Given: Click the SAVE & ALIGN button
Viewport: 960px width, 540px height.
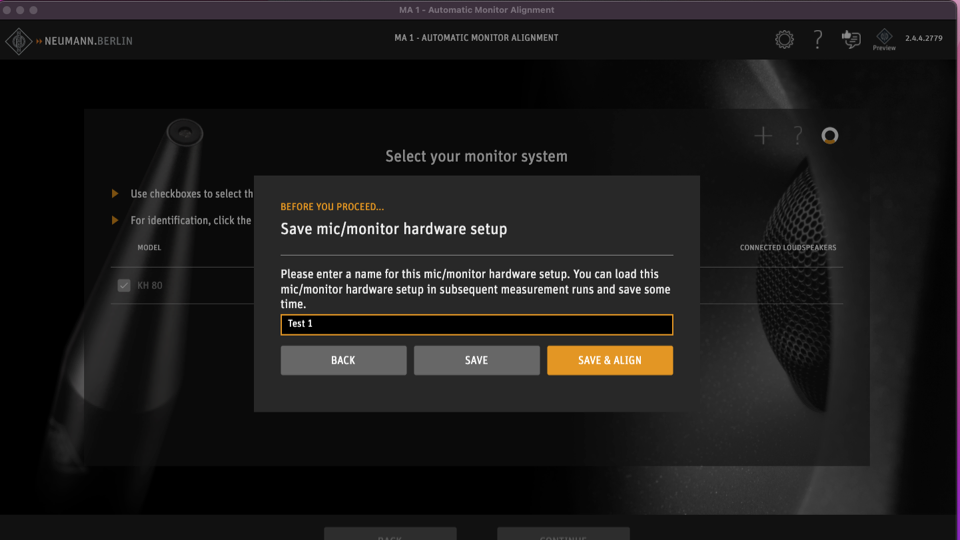Looking at the screenshot, I should point(610,361).
